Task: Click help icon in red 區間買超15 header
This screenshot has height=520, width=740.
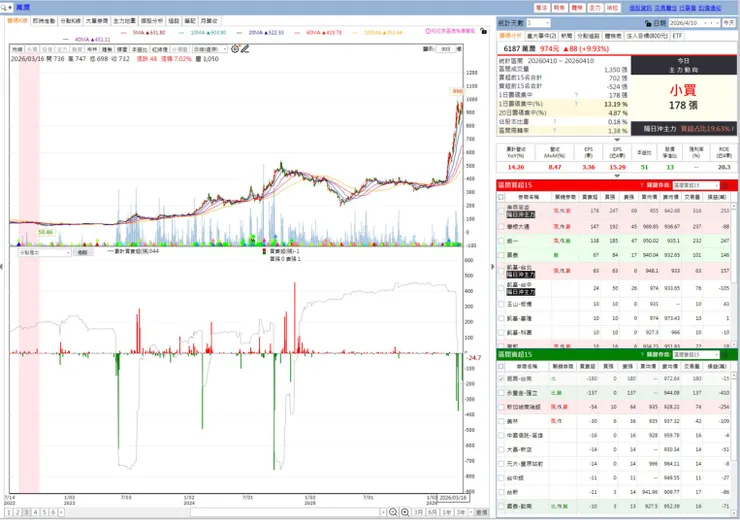Action: click(x=642, y=185)
